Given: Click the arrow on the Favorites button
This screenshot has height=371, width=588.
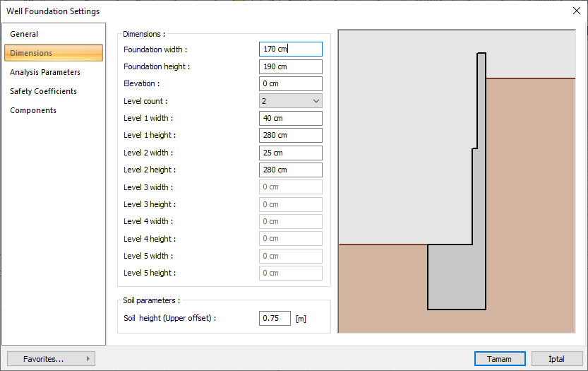Looking at the screenshot, I should click(x=88, y=359).
